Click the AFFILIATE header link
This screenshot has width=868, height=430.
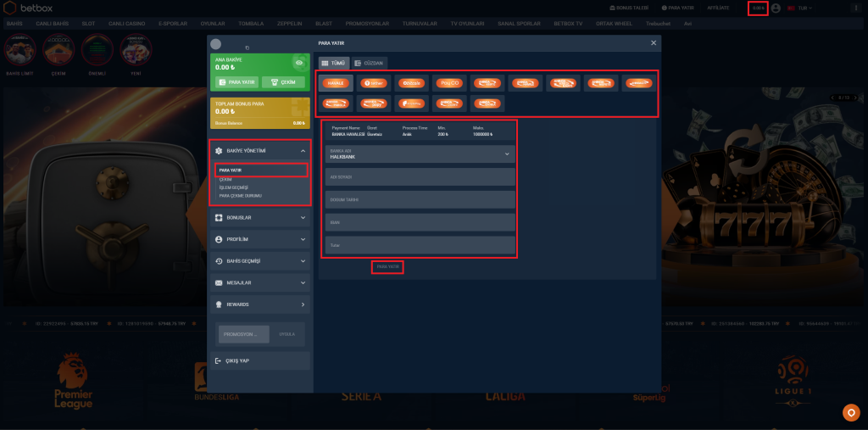pos(718,8)
